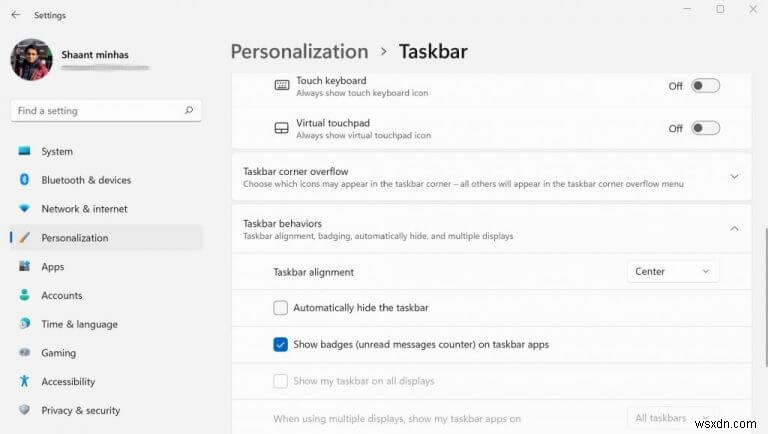Click the Accounts person icon
This screenshot has height=434, width=768.
coord(24,295)
